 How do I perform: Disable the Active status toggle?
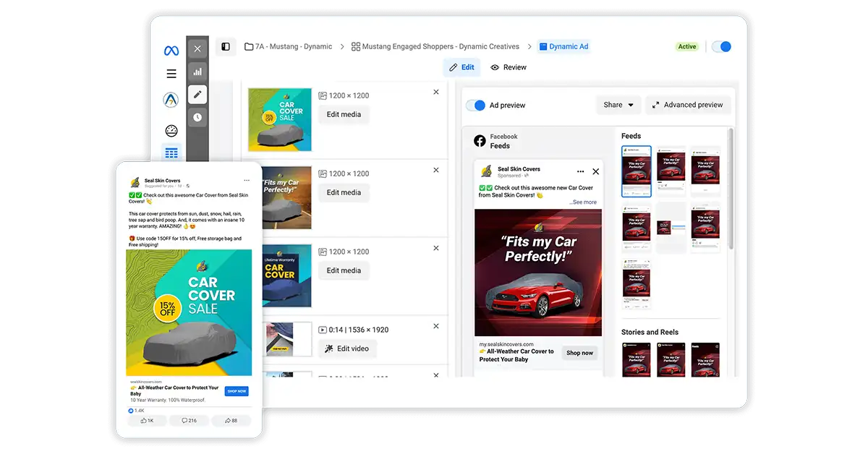pos(721,46)
